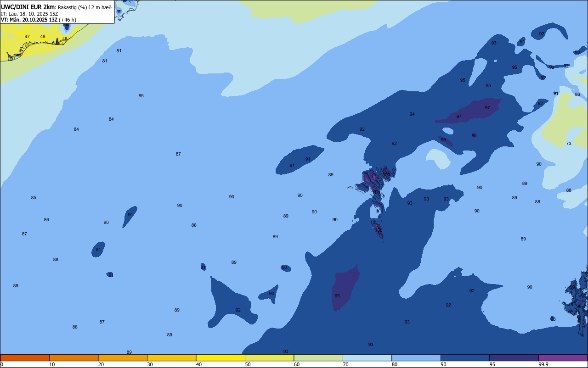Select the '10' legend tick label
Viewport: 588px width, 368px height.
click(52, 364)
